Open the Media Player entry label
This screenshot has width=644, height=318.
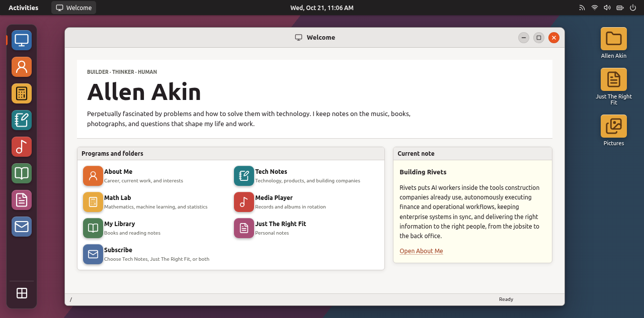pyautogui.click(x=274, y=198)
